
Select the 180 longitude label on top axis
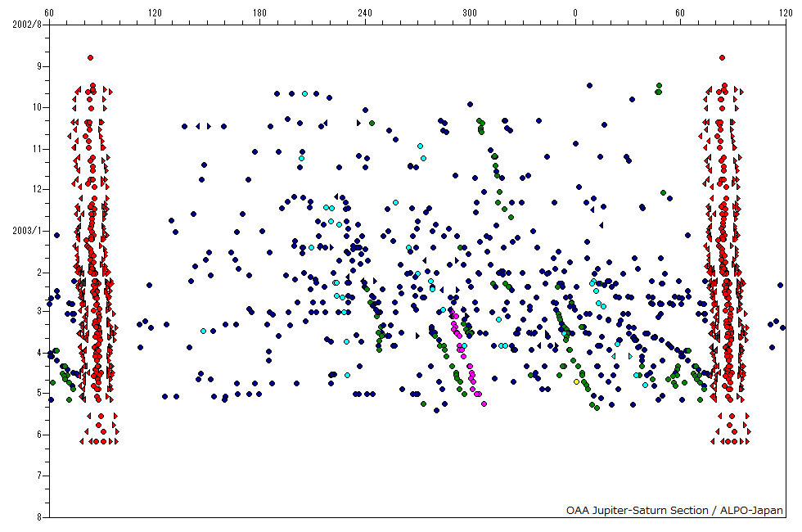[x=260, y=13]
